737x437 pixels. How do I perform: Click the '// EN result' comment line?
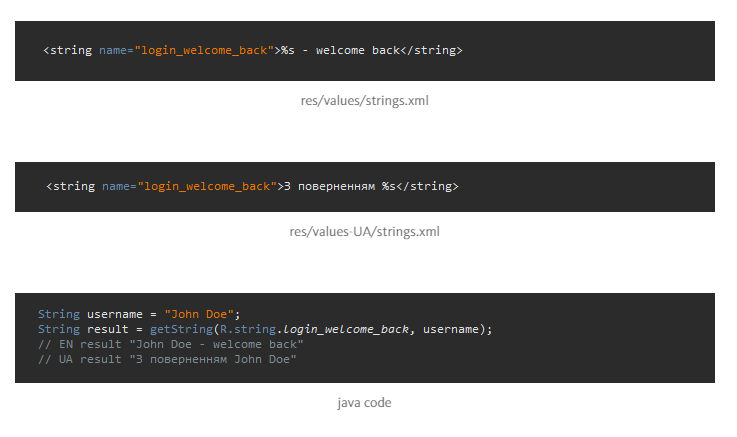[170, 344]
